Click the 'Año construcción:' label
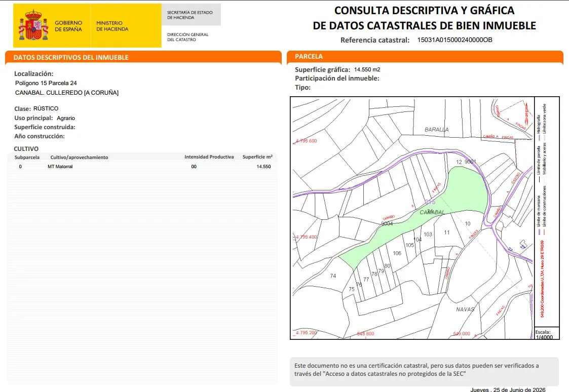569x392 pixels. pyautogui.click(x=39, y=136)
